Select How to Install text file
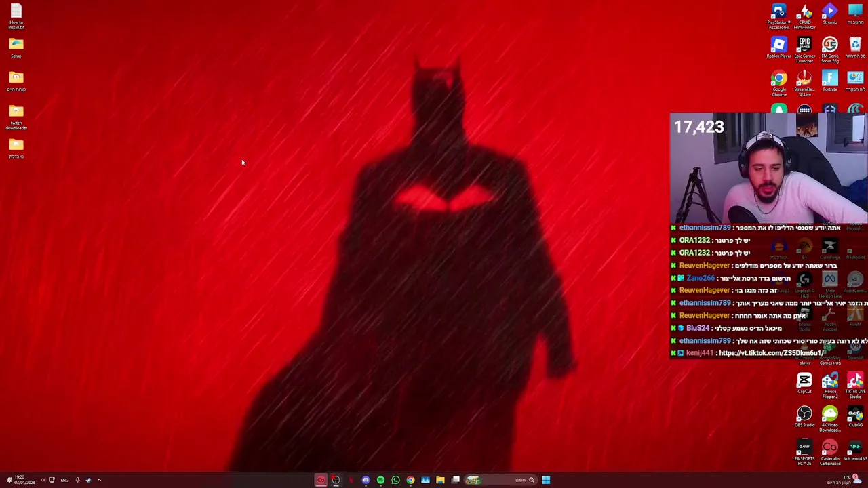This screenshot has height=488, width=868. pos(16,17)
